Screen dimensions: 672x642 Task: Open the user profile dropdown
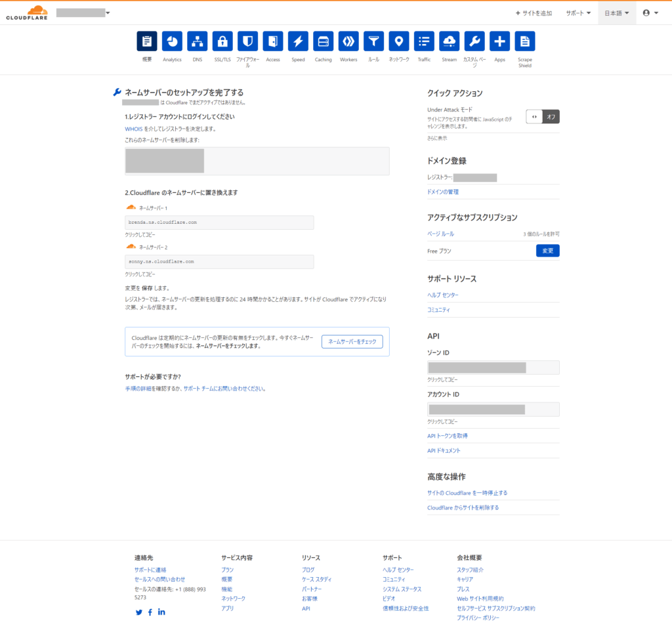tap(650, 13)
